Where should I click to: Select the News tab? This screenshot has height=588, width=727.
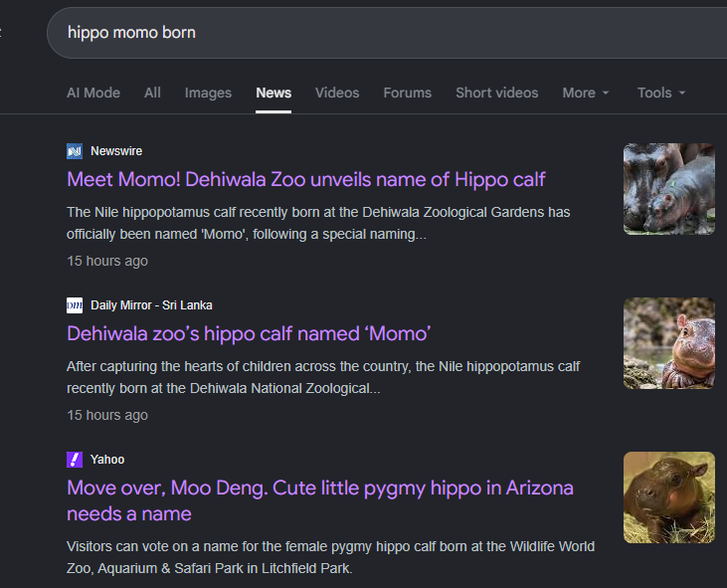click(273, 93)
